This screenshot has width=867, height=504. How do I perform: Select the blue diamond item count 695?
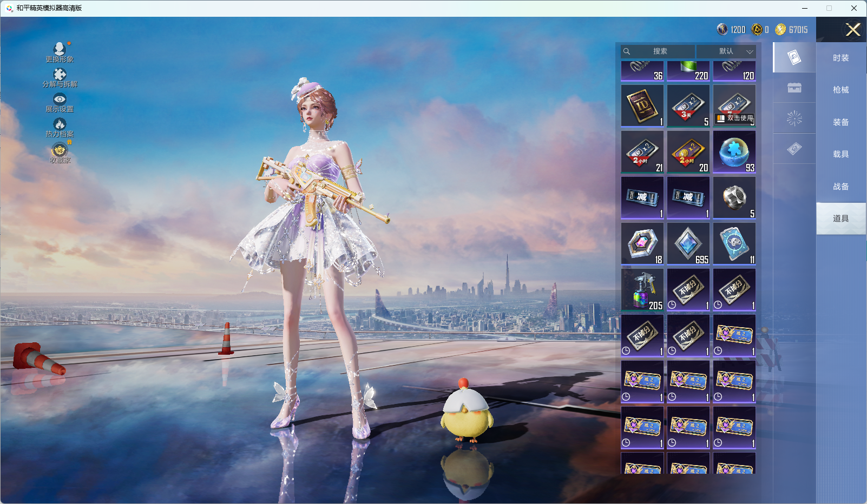coord(688,244)
